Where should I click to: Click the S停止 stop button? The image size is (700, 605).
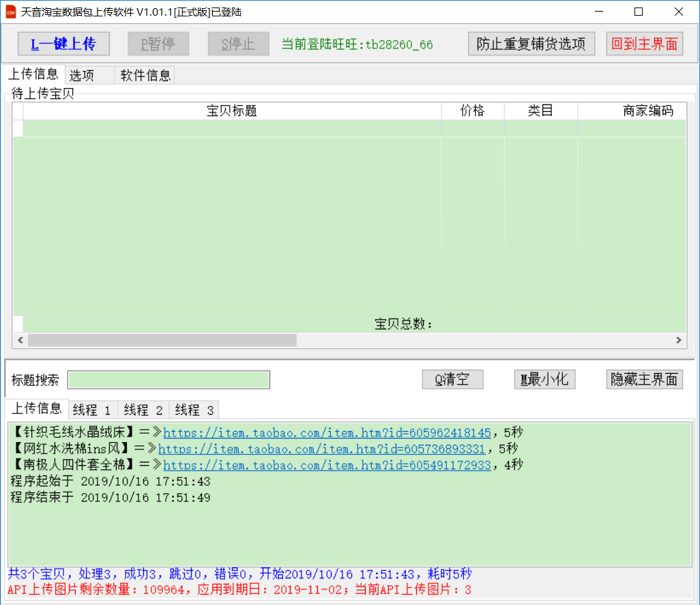tap(238, 44)
